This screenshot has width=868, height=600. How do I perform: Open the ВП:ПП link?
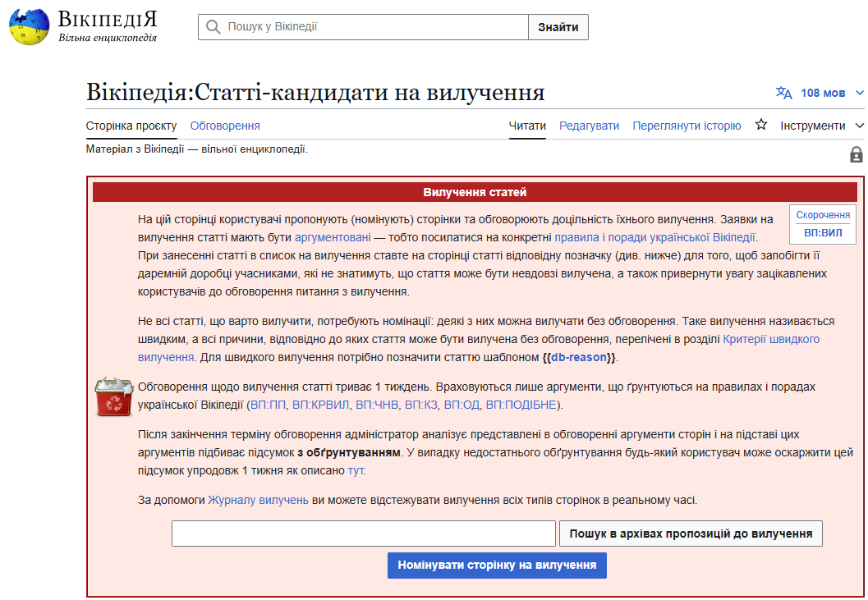click(x=268, y=405)
